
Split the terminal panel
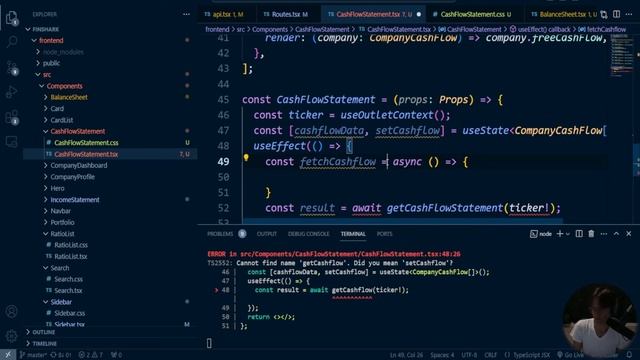pos(579,234)
